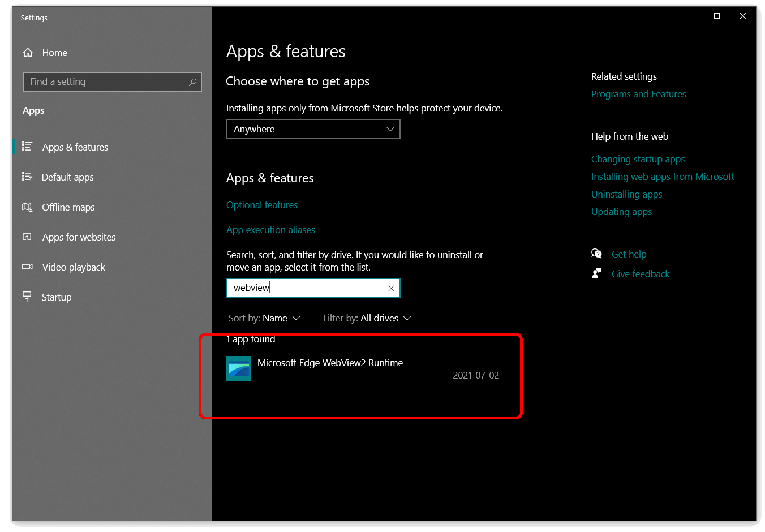
Task: Open the Anywhere app source dropdown
Action: [313, 129]
